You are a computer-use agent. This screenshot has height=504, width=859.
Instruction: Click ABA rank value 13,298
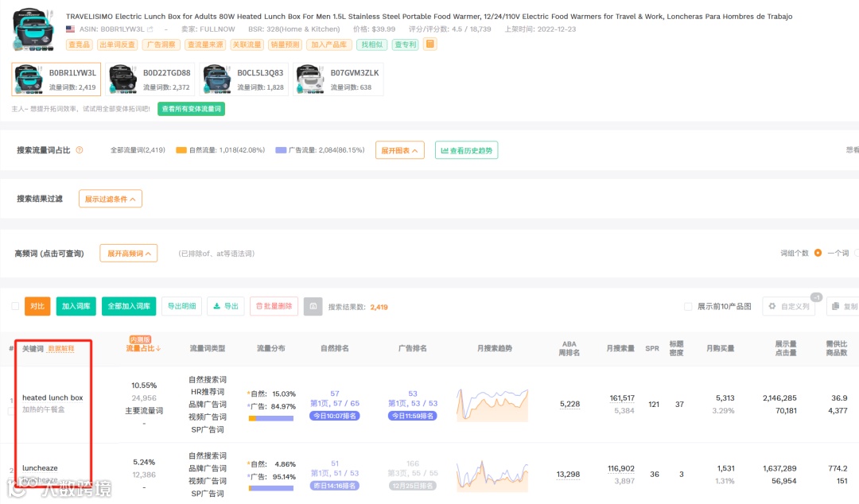(568, 475)
